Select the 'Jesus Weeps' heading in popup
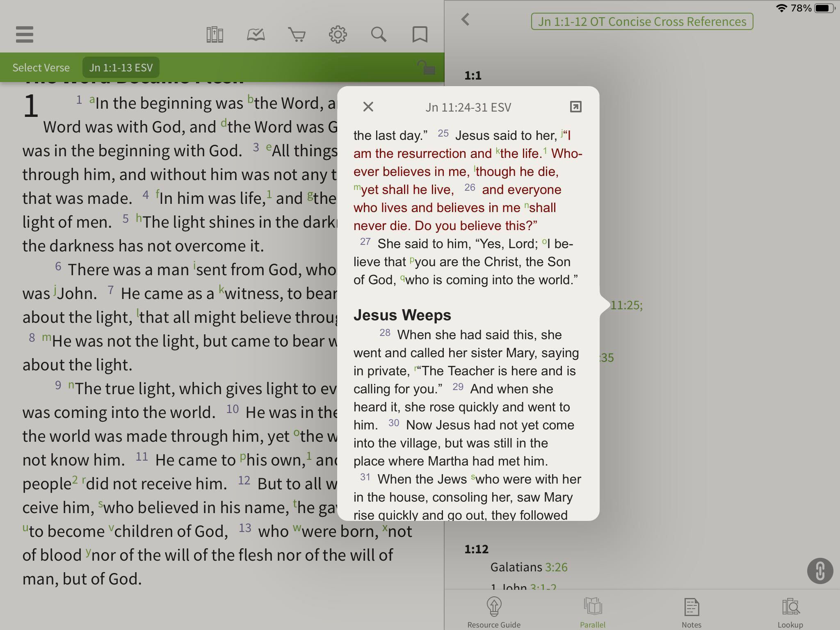This screenshot has height=630, width=840. (402, 315)
